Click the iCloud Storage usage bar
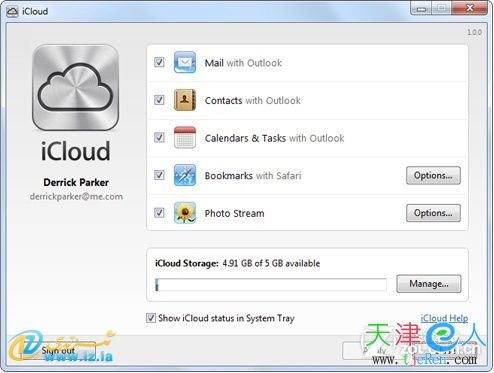Image resolution: width=494 pixels, height=373 pixels. click(271, 285)
